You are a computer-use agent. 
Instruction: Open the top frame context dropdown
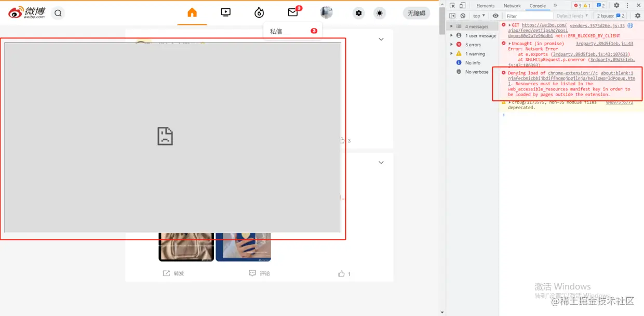(478, 16)
